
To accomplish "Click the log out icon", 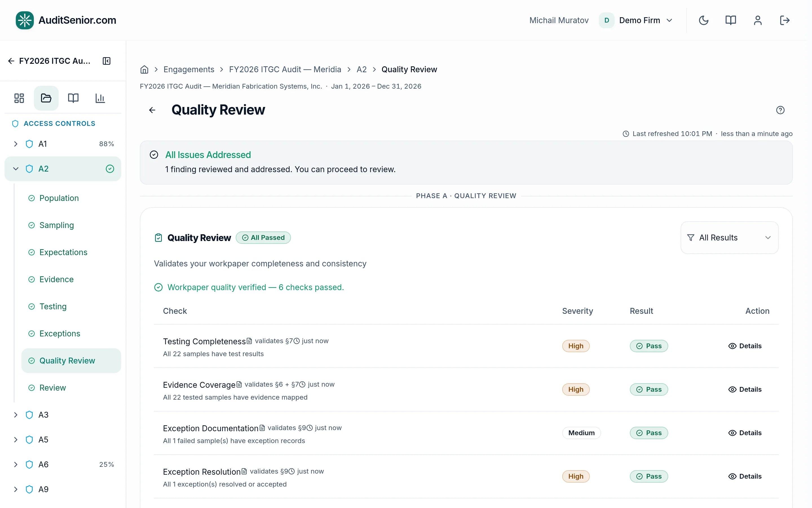I will pyautogui.click(x=784, y=20).
